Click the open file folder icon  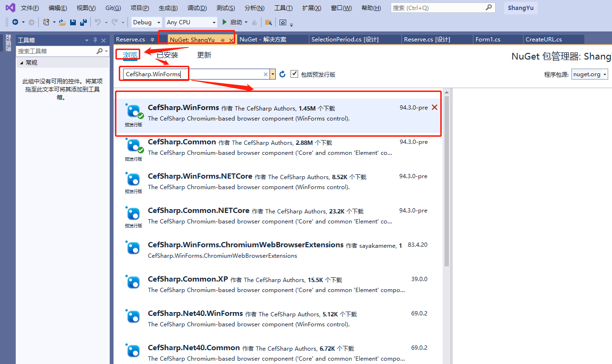pos(62,22)
